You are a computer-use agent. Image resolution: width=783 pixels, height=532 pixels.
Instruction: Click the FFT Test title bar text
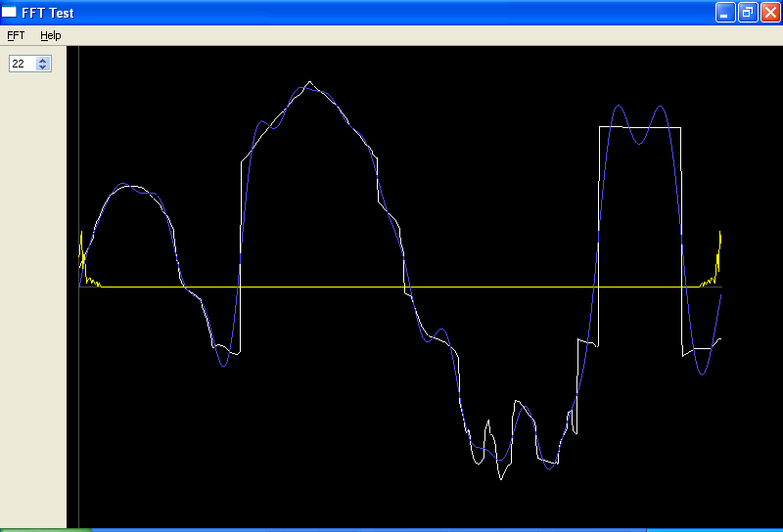coord(47,13)
